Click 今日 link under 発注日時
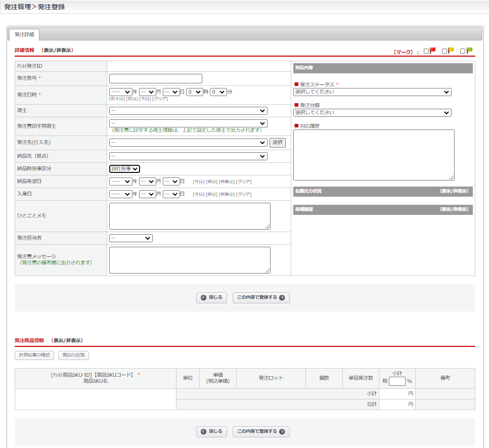This screenshot has width=489, height=448. coord(145,99)
